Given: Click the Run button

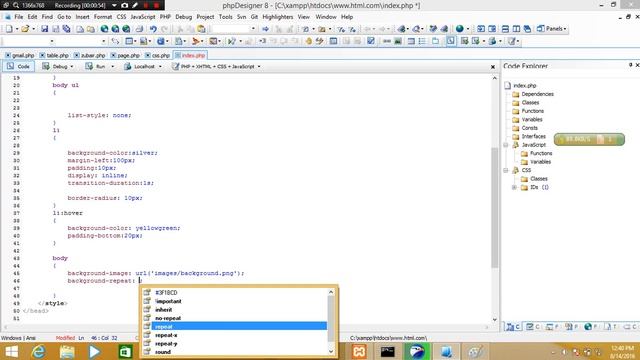Looking at the screenshot, I should [96, 67].
